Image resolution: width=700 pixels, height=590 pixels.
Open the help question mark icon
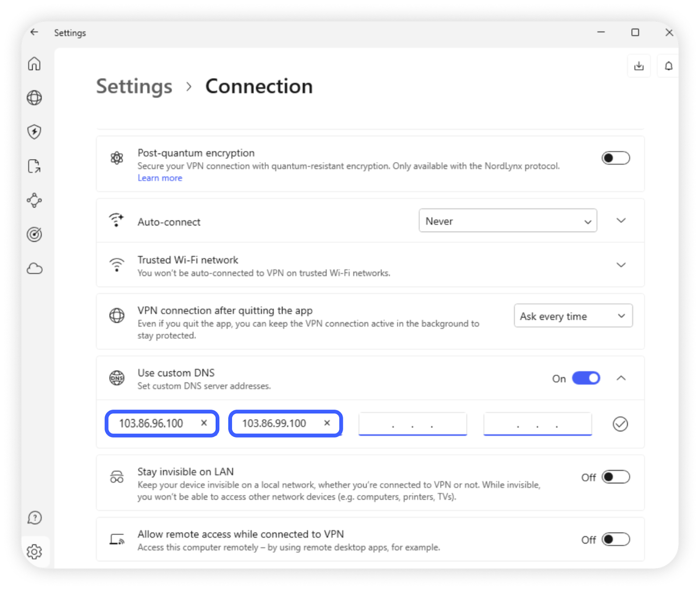coord(34,518)
